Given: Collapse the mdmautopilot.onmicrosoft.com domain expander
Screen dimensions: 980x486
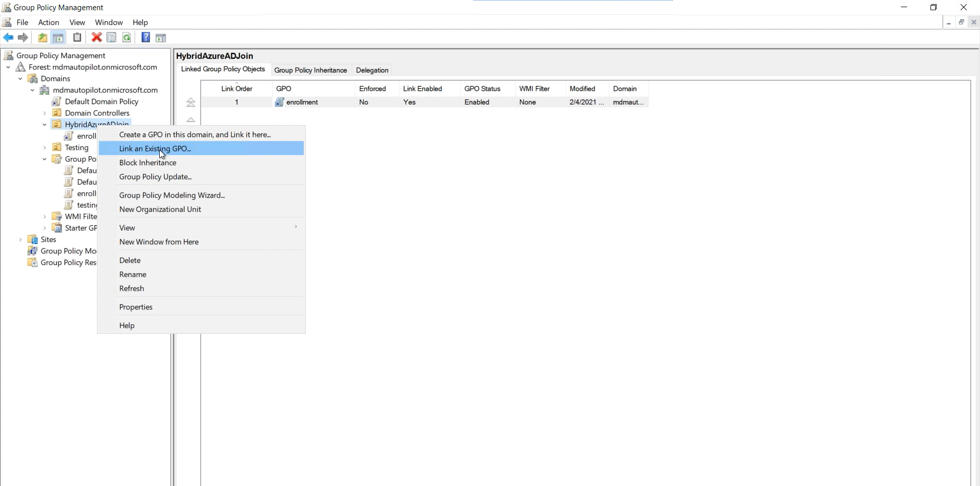Looking at the screenshot, I should point(33,90).
